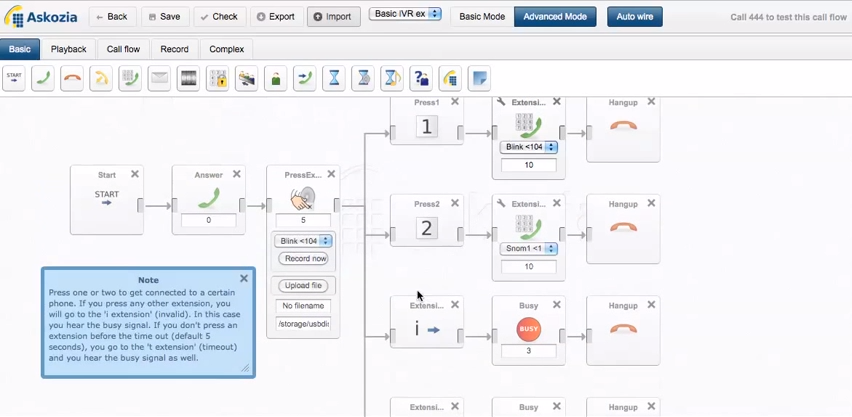Image resolution: width=852 pixels, height=417 pixels.
Task: Close the blue Note box
Action: tap(244, 279)
